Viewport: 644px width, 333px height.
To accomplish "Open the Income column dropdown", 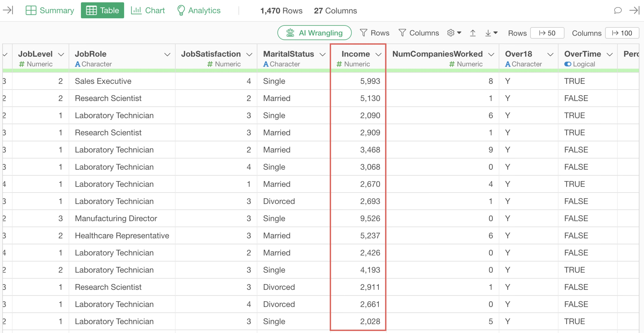I will 379,54.
